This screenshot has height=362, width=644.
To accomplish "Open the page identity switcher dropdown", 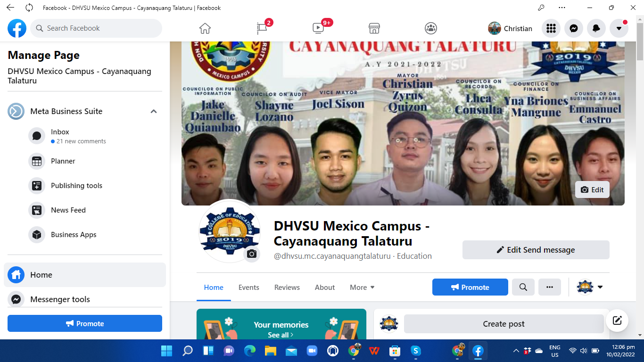I will click(590, 287).
